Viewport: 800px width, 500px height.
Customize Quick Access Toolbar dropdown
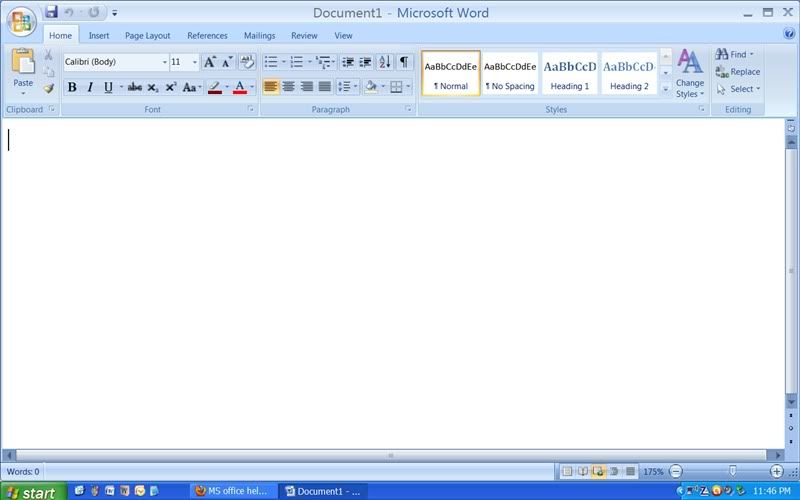tap(115, 13)
